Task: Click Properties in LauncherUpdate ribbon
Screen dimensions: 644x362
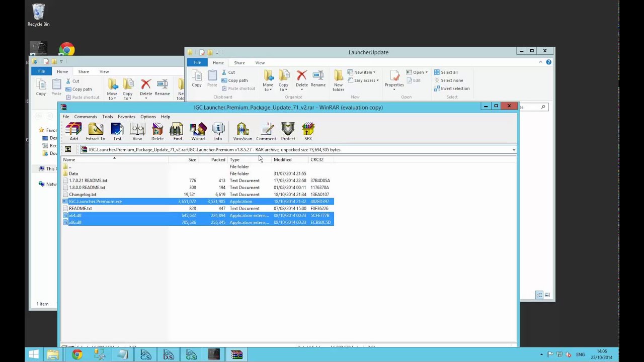Action: coord(394,79)
